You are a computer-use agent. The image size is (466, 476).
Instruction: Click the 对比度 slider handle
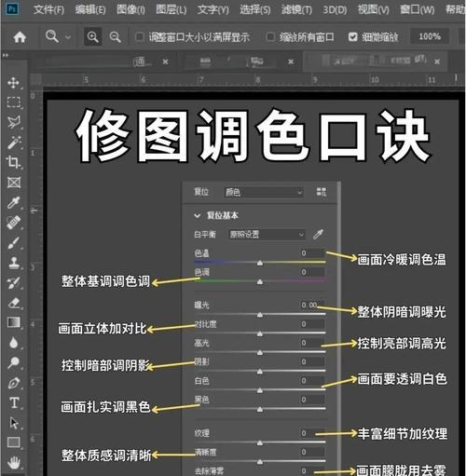(x=260, y=333)
